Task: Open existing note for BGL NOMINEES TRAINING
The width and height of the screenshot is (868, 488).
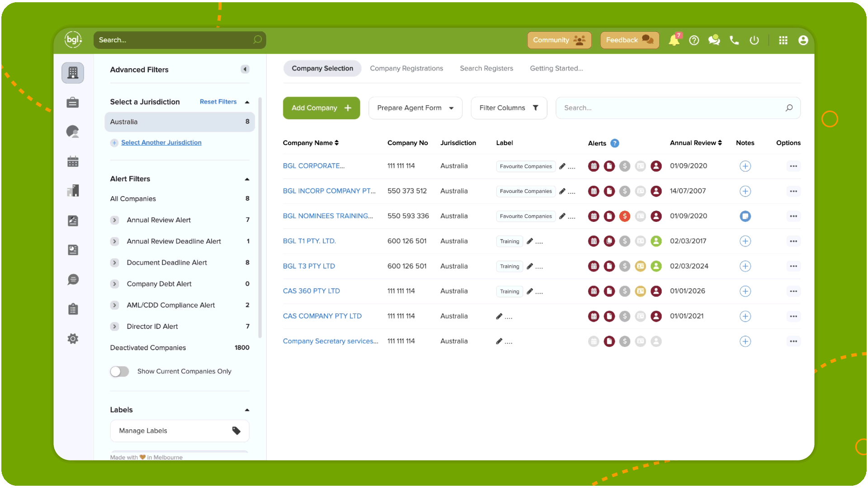Action: point(745,216)
